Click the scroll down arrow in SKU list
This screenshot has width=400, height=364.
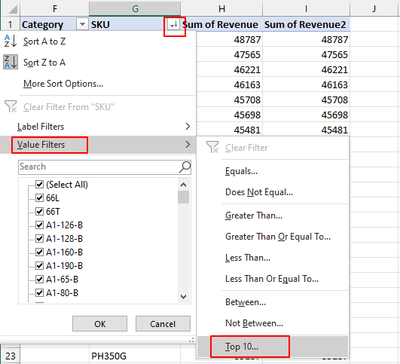[183, 296]
